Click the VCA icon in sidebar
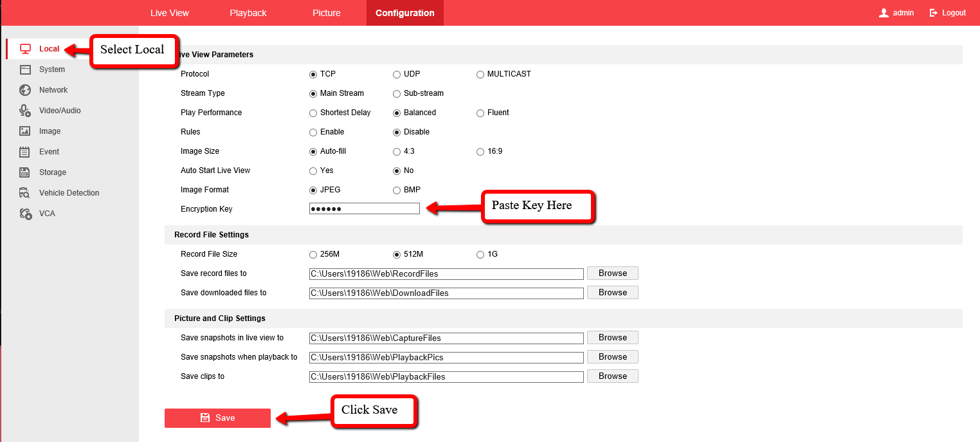Viewport: 980px width, 442px height. tap(25, 214)
